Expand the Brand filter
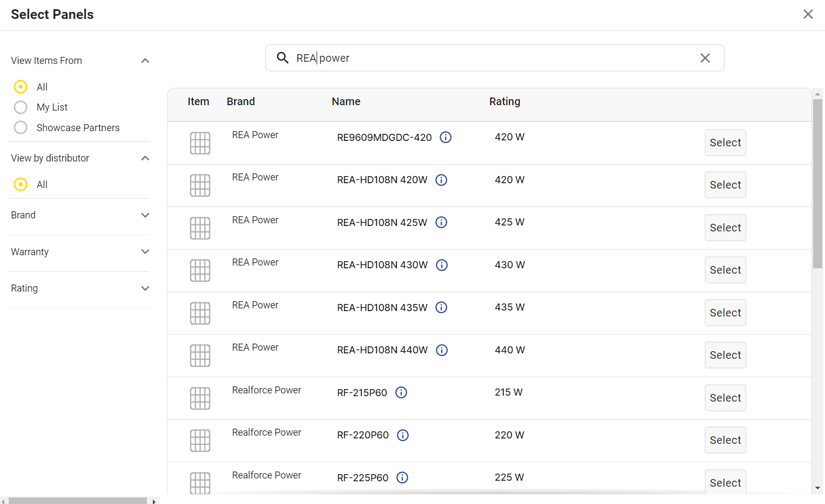Viewport: 825px width, 504px height. coord(145,215)
